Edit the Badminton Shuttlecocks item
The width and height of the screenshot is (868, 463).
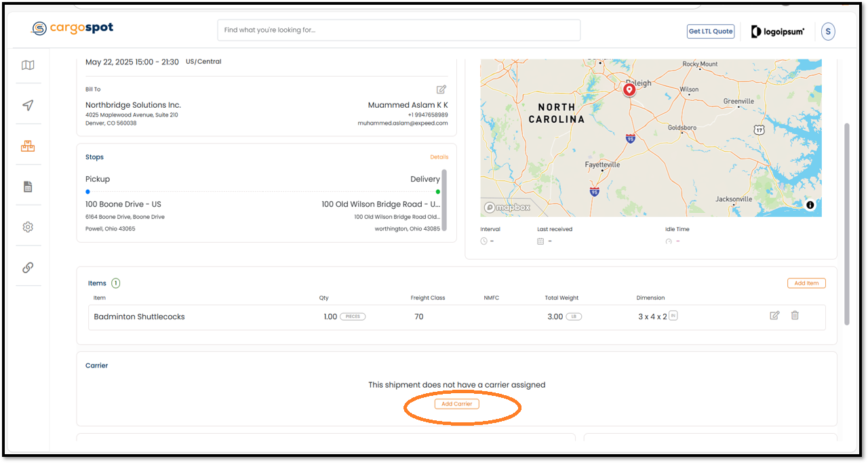click(774, 315)
